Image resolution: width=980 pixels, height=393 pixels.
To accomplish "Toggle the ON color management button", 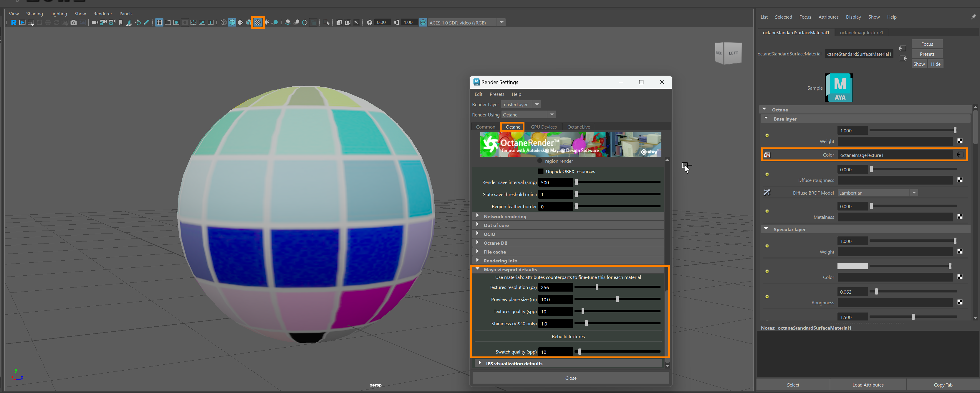I will (423, 22).
